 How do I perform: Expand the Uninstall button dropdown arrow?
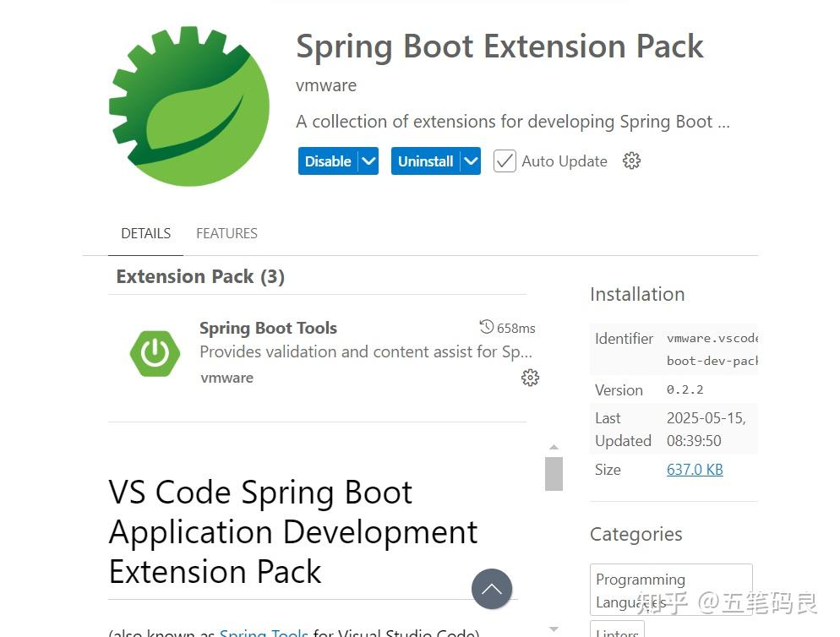pyautogui.click(x=471, y=161)
